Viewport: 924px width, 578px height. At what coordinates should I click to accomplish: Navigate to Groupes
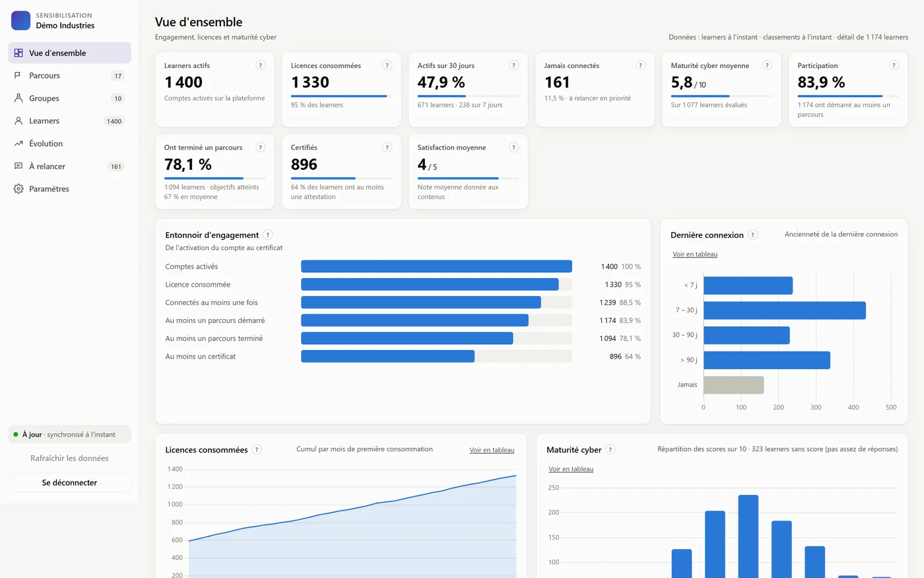(x=69, y=98)
